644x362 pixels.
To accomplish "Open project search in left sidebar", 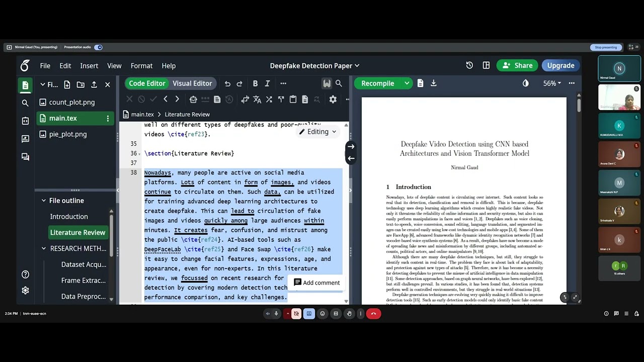I will [x=25, y=103].
